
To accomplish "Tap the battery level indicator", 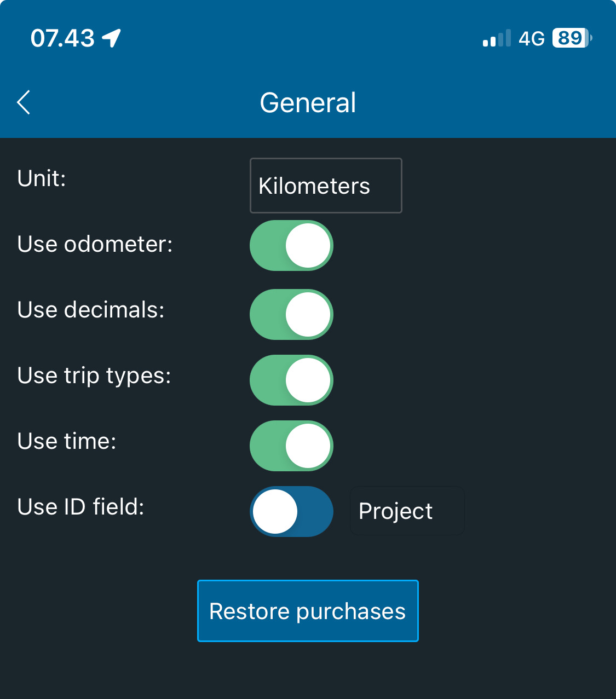I will click(x=572, y=38).
